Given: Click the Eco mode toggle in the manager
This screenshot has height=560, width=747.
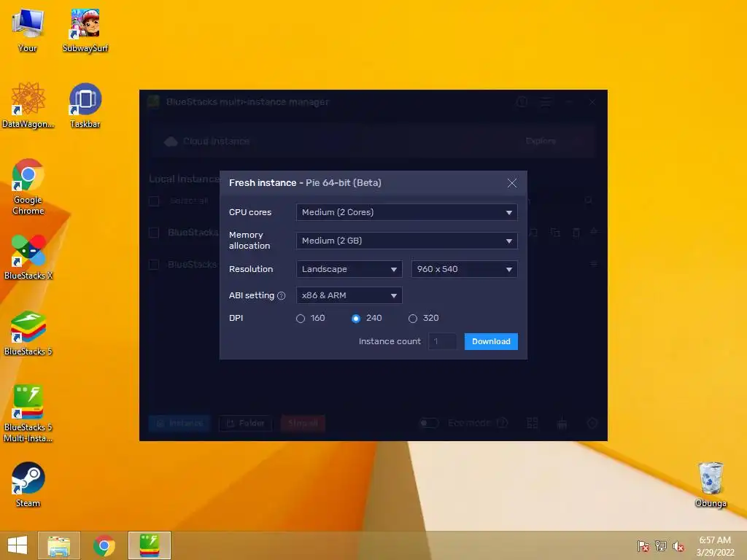Looking at the screenshot, I should click(x=429, y=423).
